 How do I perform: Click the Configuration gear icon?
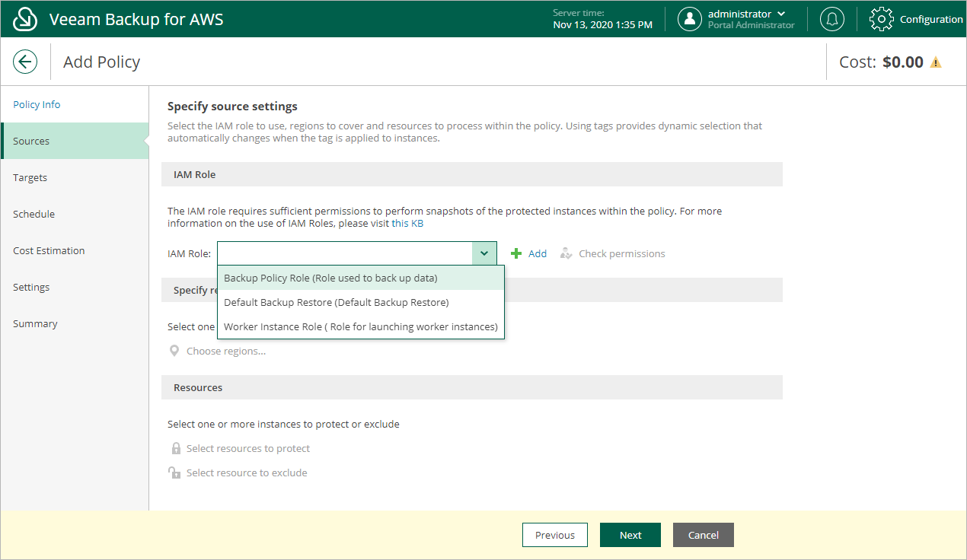click(x=881, y=19)
